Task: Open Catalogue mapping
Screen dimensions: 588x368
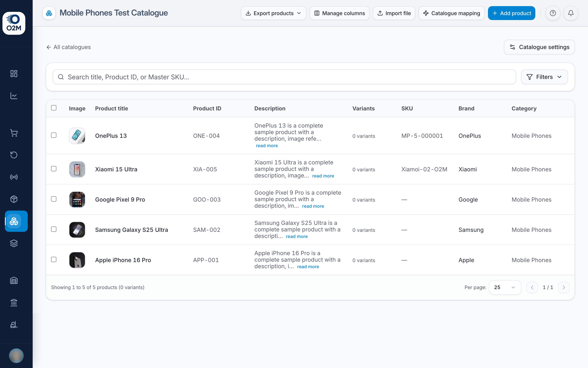Action: coord(451,13)
